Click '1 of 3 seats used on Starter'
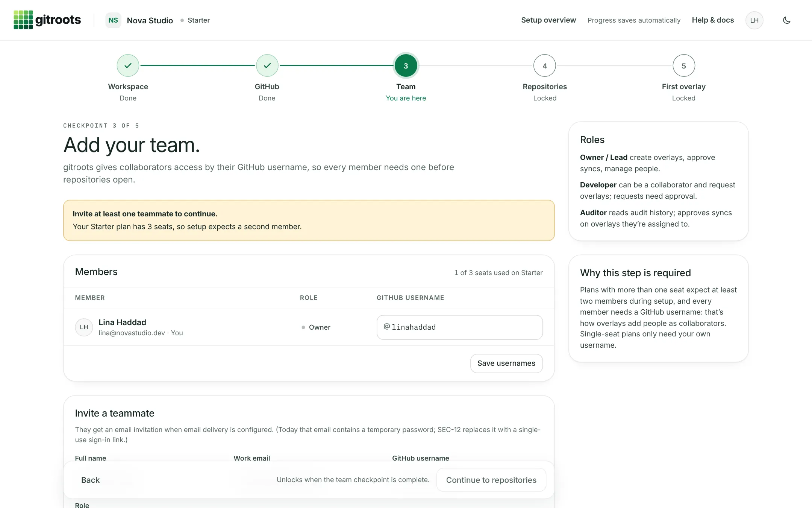This screenshot has height=508, width=812. (498, 272)
